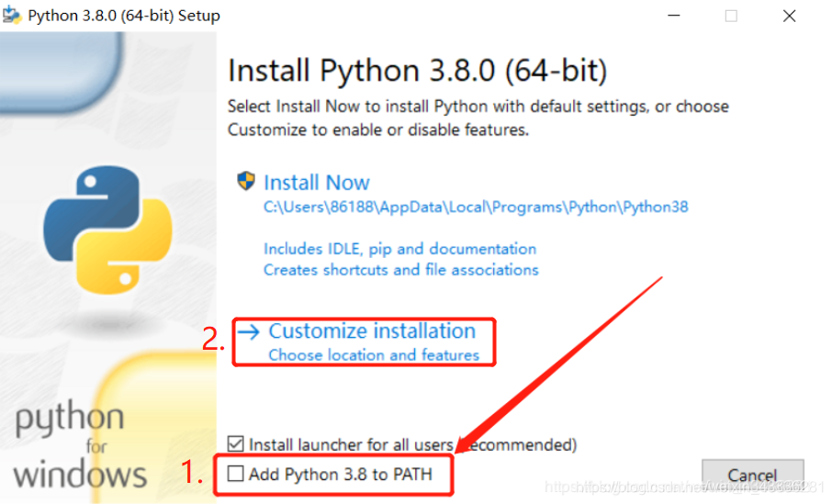This screenshot has width=832, height=504.
Task: Uncheck Install launcher for all users
Action: click(236, 443)
